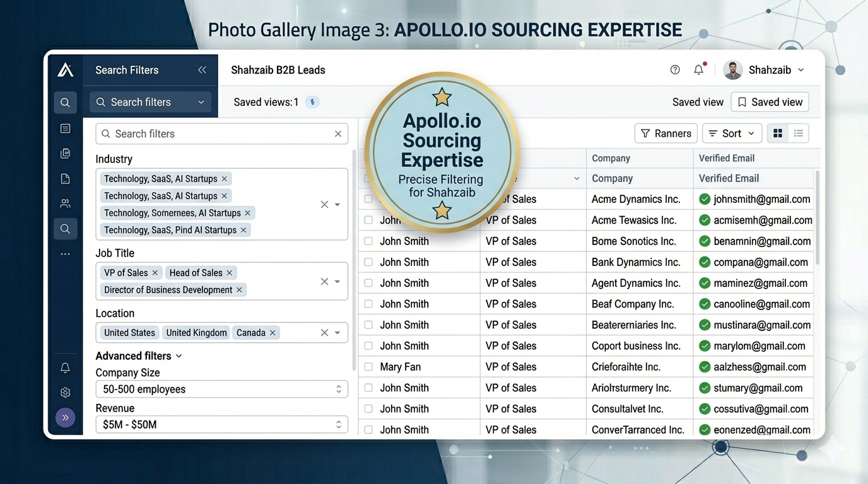Viewport: 868px width, 484px height.
Task: Open the people contacts icon in sidebar
Action: pos(65,204)
